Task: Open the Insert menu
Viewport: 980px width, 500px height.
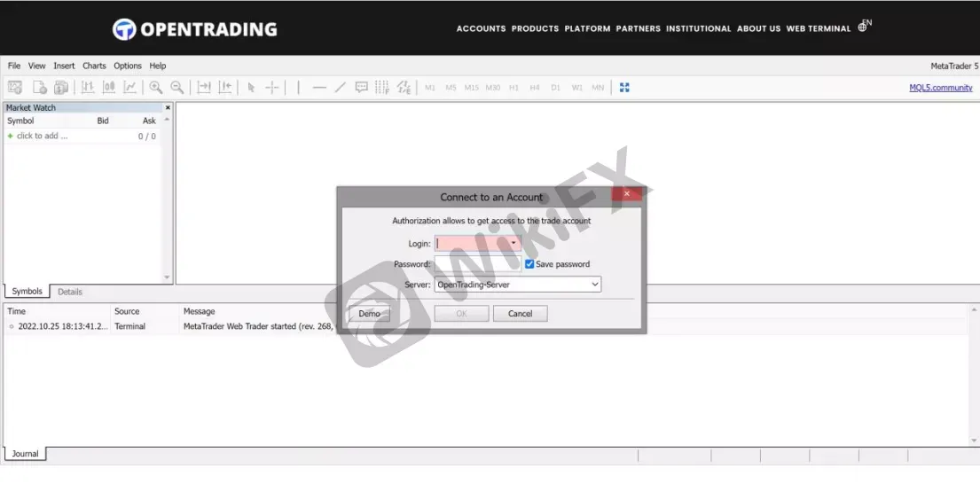Action: pos(64,66)
